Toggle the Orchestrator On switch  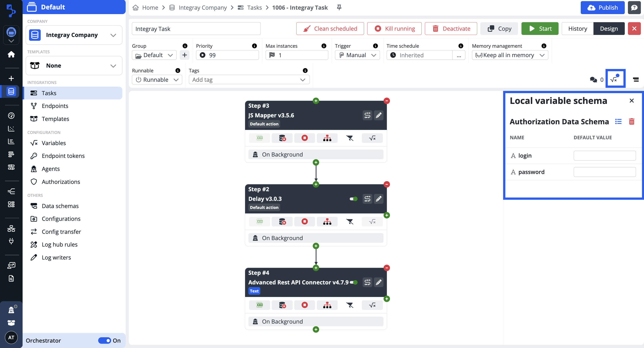coord(104,340)
